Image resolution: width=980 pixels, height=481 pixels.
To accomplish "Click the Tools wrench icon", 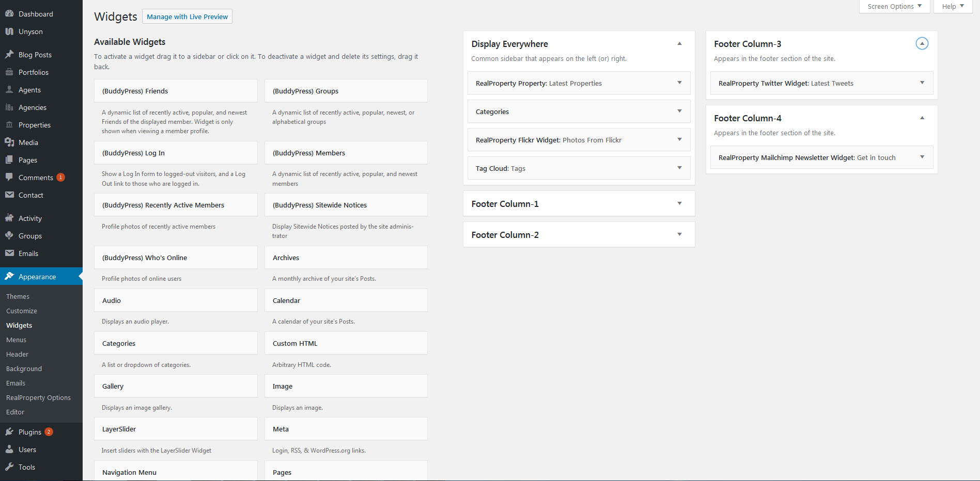I will coord(9,467).
